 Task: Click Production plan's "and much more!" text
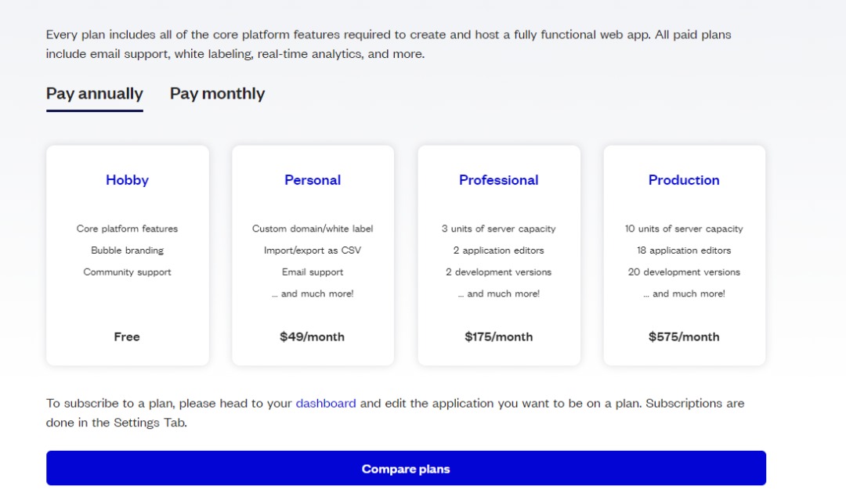pos(684,294)
